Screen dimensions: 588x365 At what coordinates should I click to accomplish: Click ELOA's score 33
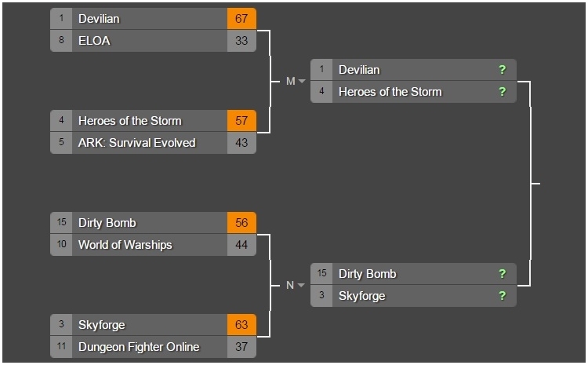tap(241, 41)
